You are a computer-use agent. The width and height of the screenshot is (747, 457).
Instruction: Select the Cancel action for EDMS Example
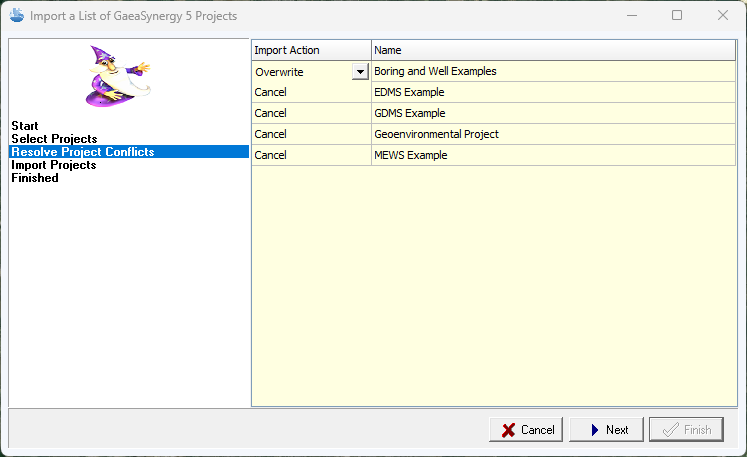pyautogui.click(x=311, y=92)
